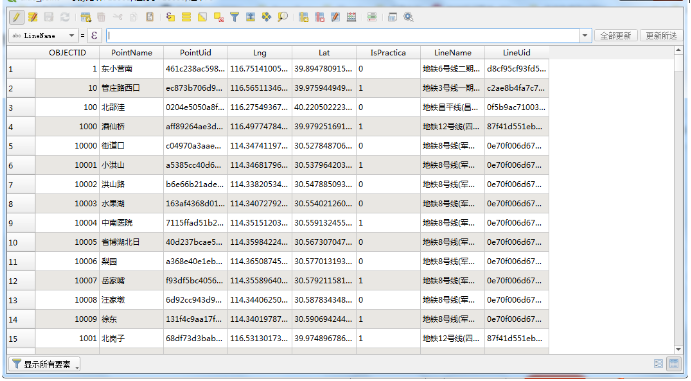The image size is (691, 381).
Task: Delete a field column
Action: [x=319, y=17]
